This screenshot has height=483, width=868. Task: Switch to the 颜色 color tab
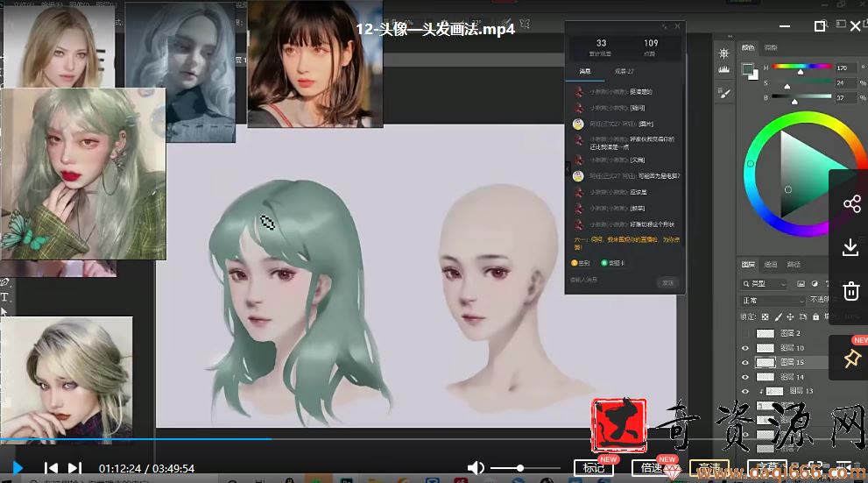click(x=748, y=47)
